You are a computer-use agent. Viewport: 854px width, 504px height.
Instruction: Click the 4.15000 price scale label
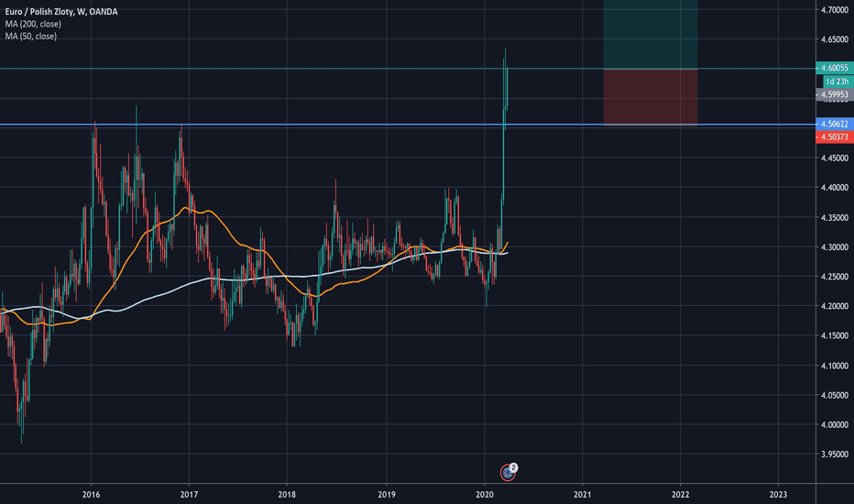coord(835,335)
